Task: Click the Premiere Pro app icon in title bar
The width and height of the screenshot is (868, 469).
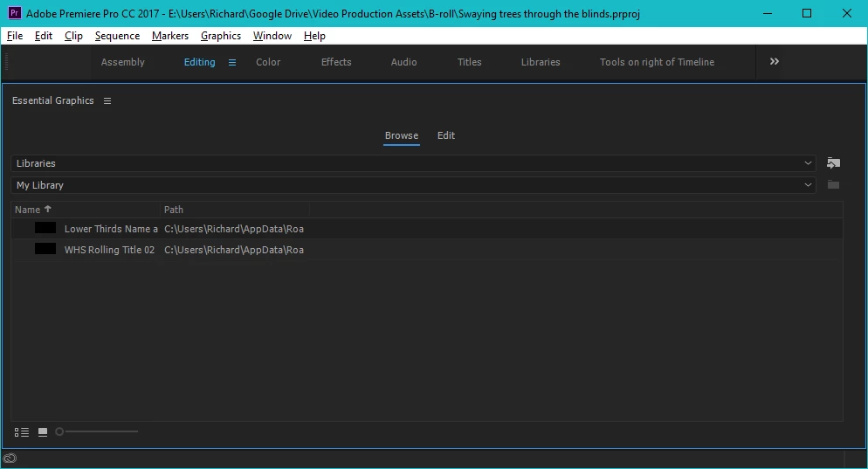Action: pos(14,13)
